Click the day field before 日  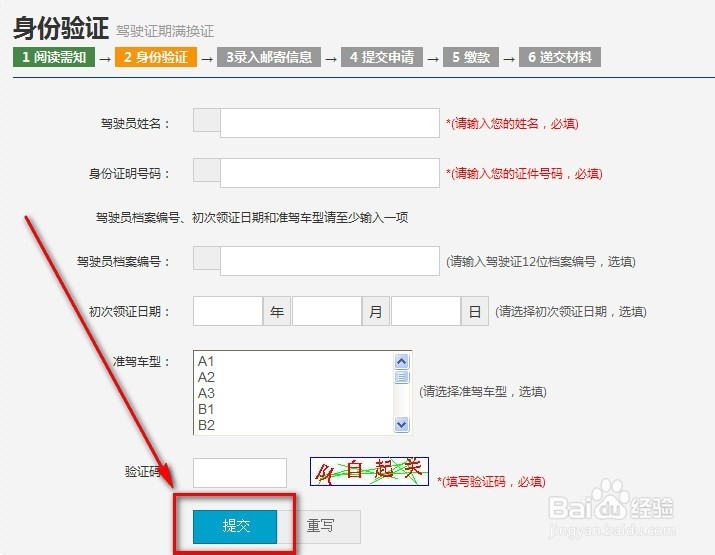pyautogui.click(x=426, y=311)
